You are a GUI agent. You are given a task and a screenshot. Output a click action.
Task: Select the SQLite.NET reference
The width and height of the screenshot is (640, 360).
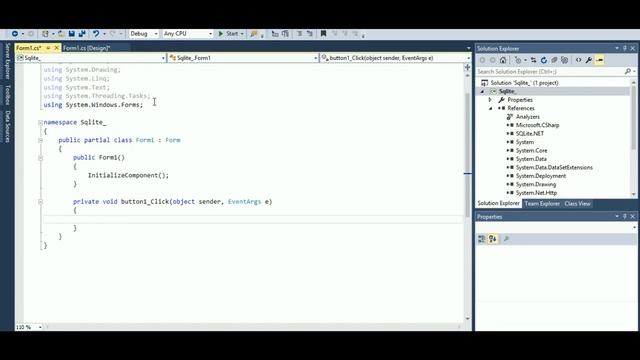tap(529, 134)
